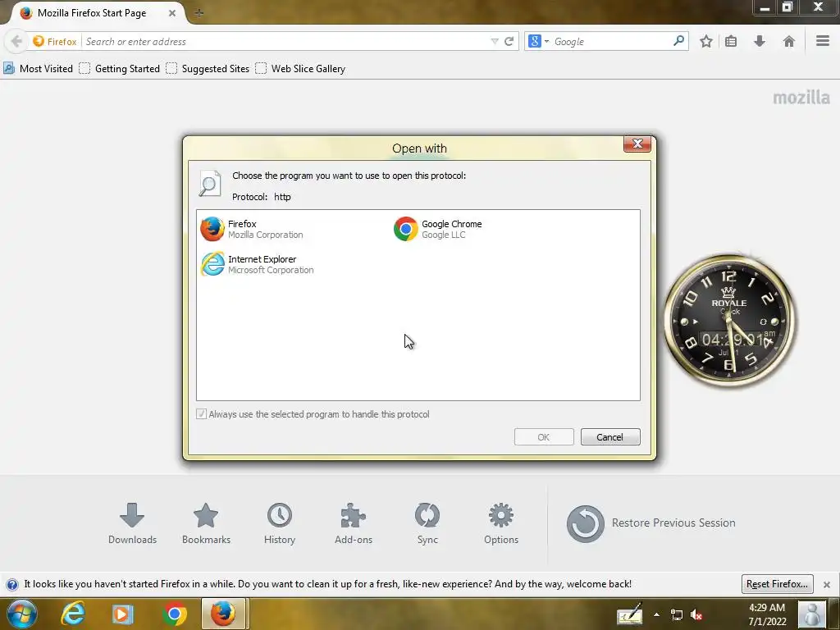The width and height of the screenshot is (840, 630).
Task: Click the Firefox identity button in address bar
Action: click(x=55, y=41)
